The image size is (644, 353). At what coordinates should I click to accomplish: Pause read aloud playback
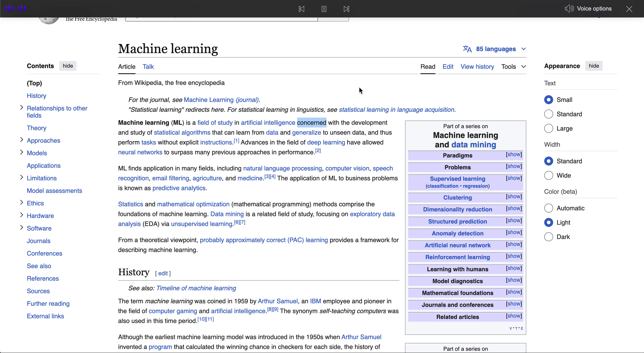click(x=324, y=9)
